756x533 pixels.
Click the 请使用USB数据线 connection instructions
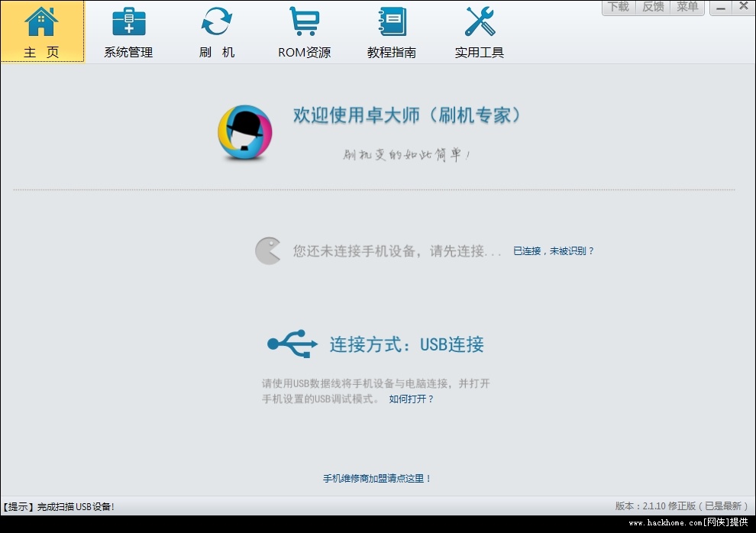(376, 391)
